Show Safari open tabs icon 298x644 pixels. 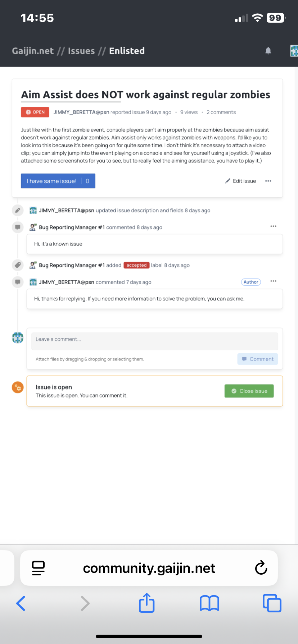(272, 603)
